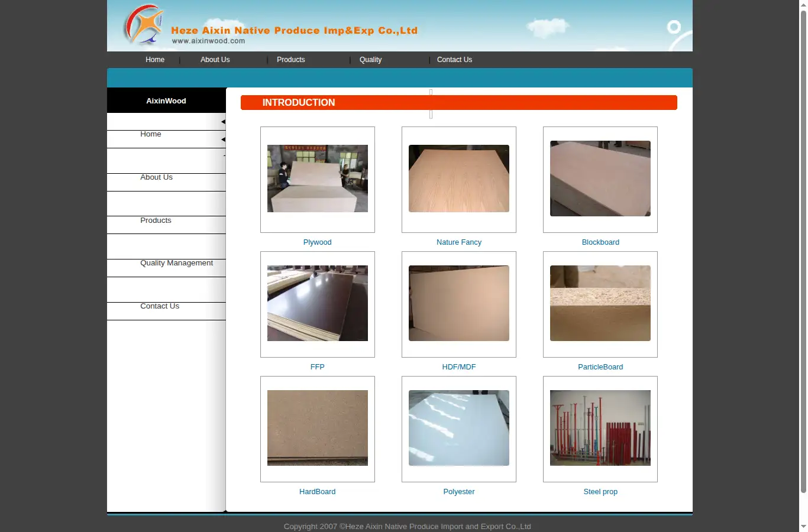Screen dimensions: 808x532
Task: Open the Plywood product thumbnail
Action: (318, 179)
